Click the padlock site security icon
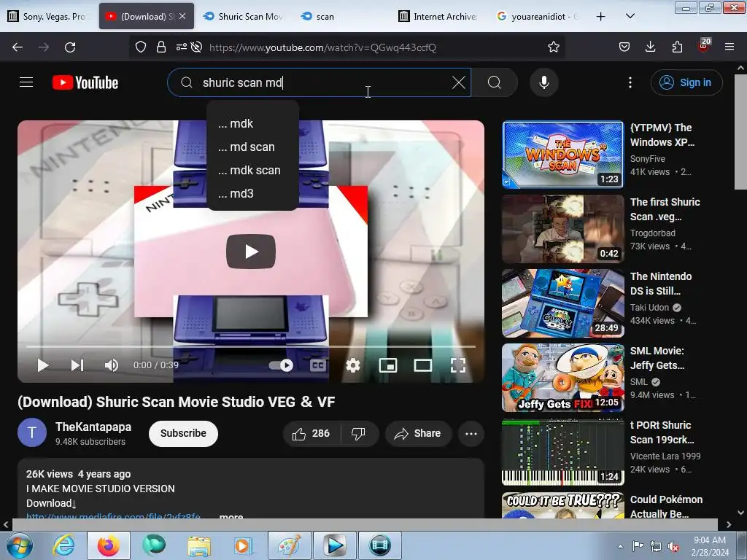Image resolution: width=747 pixels, height=560 pixels. [161, 47]
